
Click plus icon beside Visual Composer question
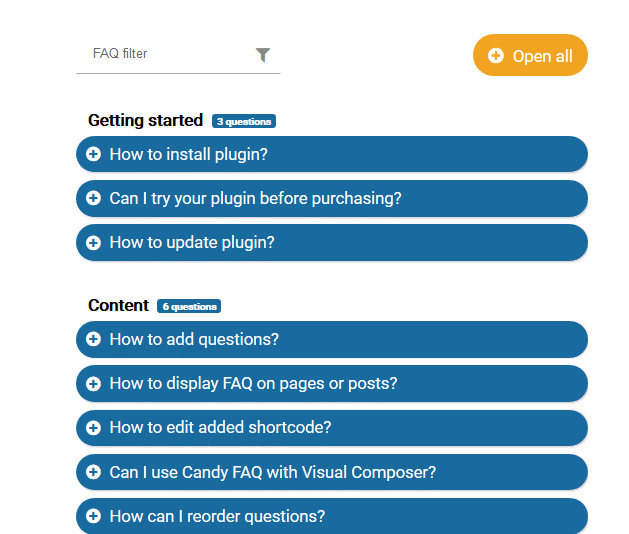click(93, 472)
